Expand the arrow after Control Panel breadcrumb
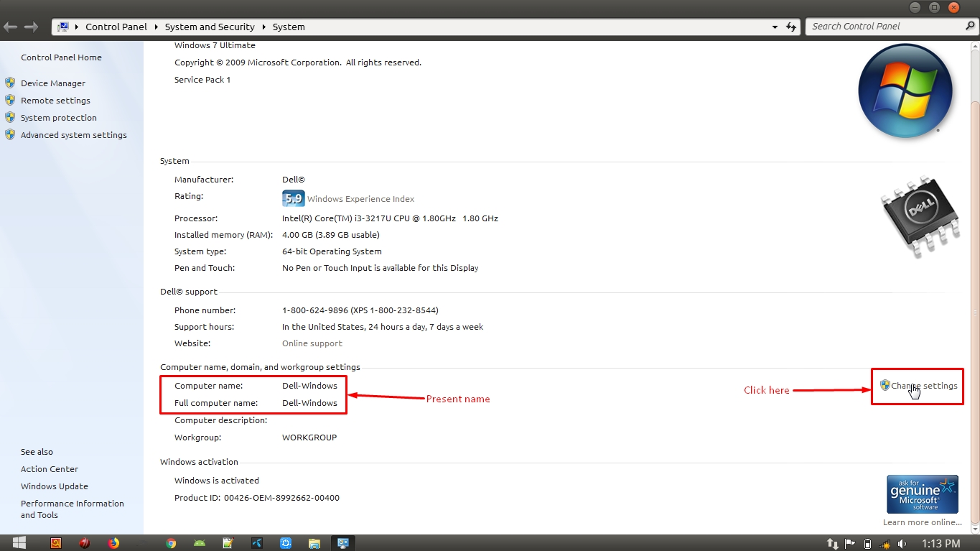The height and width of the screenshot is (551, 980). tap(156, 27)
